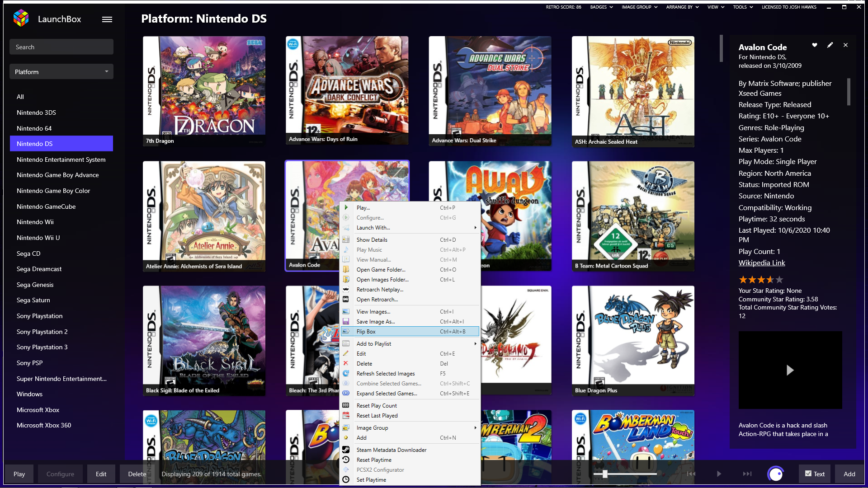Image resolution: width=868 pixels, height=488 pixels.
Task: Click the Play icon in the context menu
Action: click(346, 207)
